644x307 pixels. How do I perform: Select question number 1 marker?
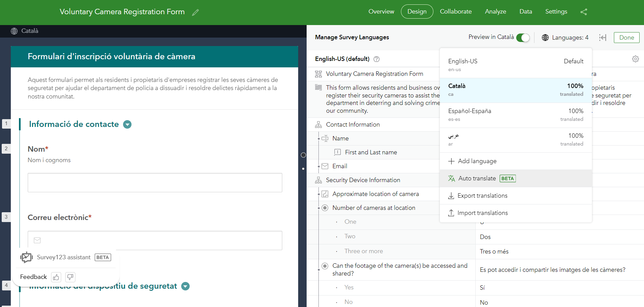click(6, 124)
